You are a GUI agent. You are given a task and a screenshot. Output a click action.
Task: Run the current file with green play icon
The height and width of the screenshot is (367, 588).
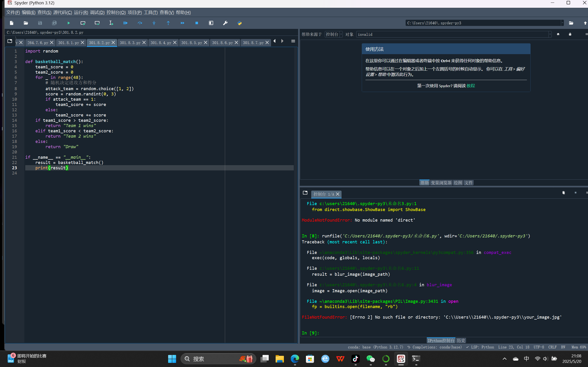(68, 23)
